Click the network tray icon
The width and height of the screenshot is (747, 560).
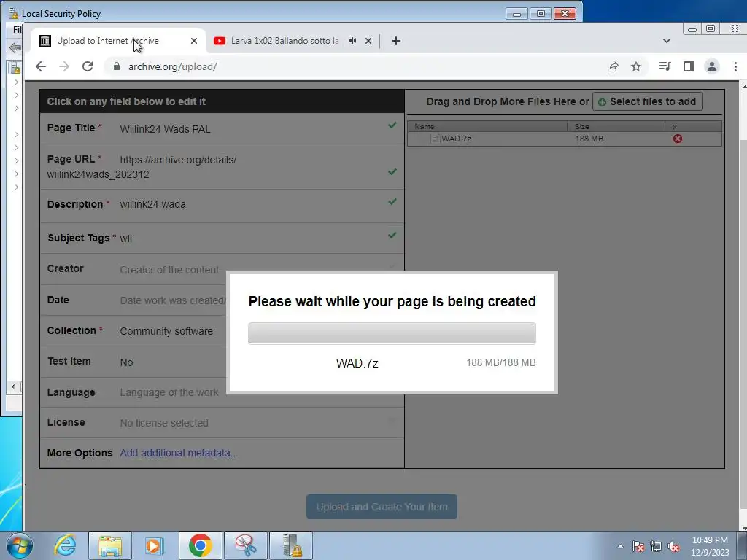pyautogui.click(x=656, y=546)
